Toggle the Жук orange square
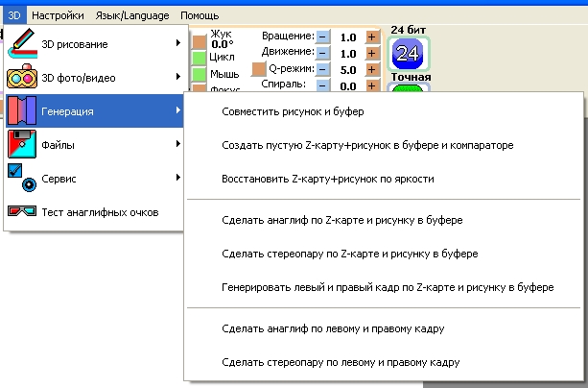The height and width of the screenshot is (388, 588). [x=200, y=42]
